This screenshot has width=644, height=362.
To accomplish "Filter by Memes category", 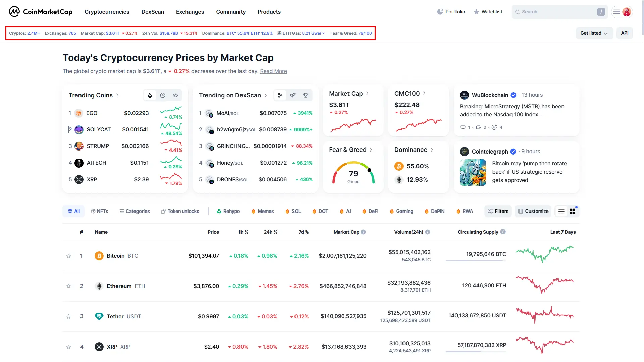I will [262, 211].
